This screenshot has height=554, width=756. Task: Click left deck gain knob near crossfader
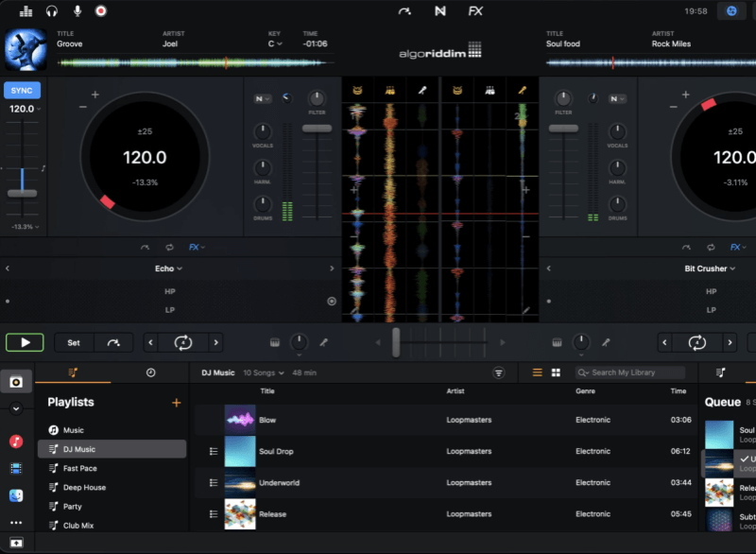[x=299, y=342]
